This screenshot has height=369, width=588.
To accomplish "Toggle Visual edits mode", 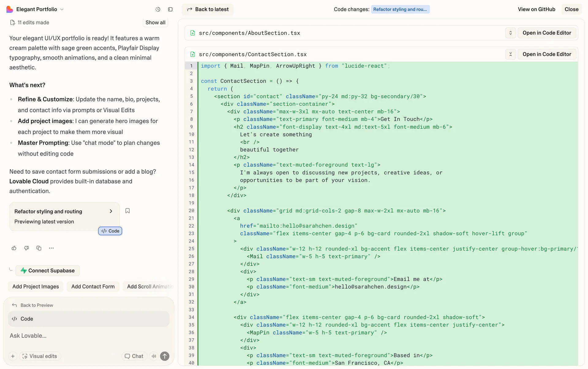I will pyautogui.click(x=40, y=356).
